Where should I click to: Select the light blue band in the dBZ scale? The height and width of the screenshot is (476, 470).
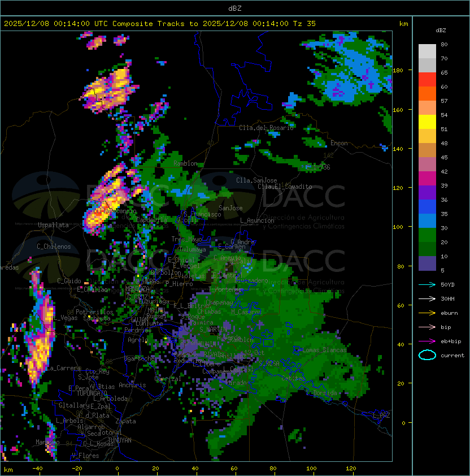point(427,221)
